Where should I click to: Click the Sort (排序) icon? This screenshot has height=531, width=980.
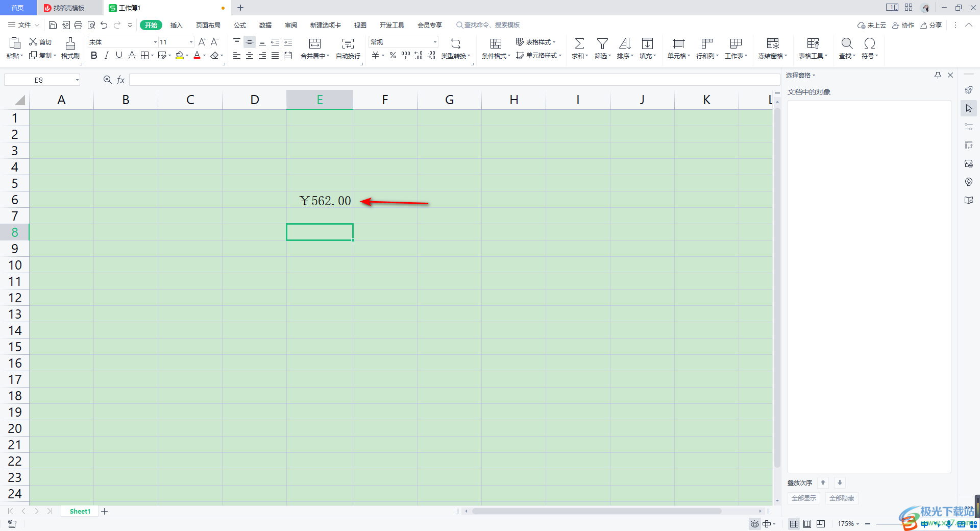[625, 43]
